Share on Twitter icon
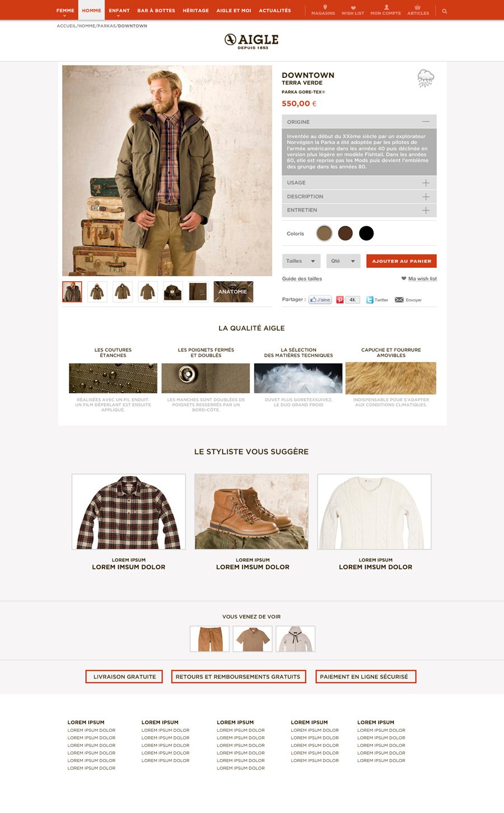 [370, 300]
